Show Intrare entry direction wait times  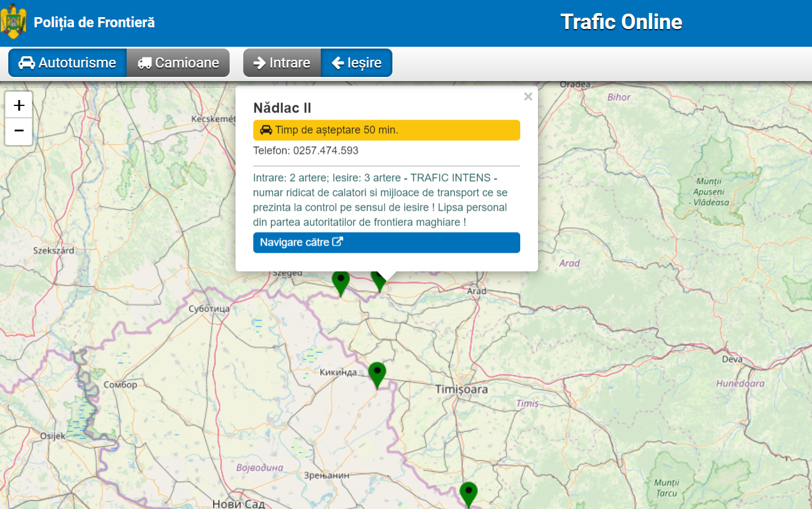click(282, 63)
